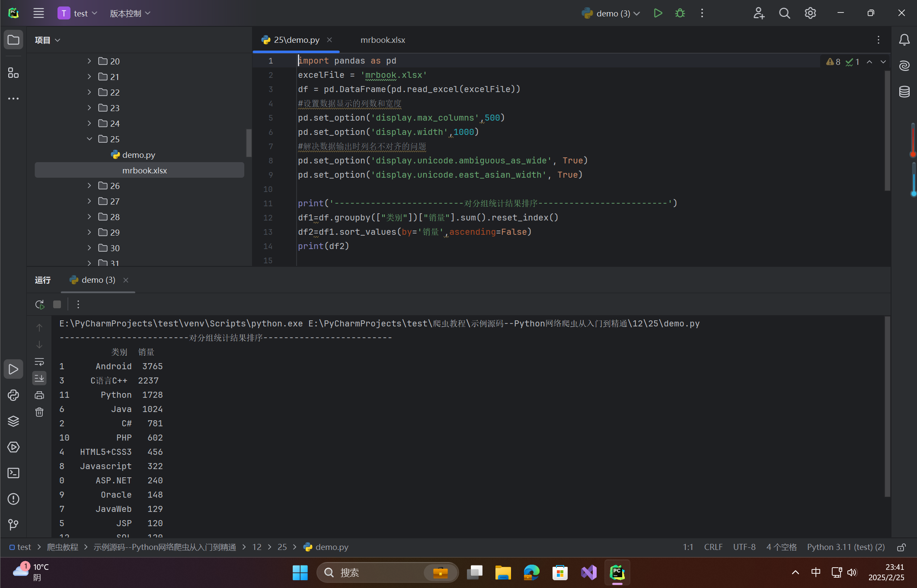Open Code With Me user icon

pyautogui.click(x=759, y=13)
